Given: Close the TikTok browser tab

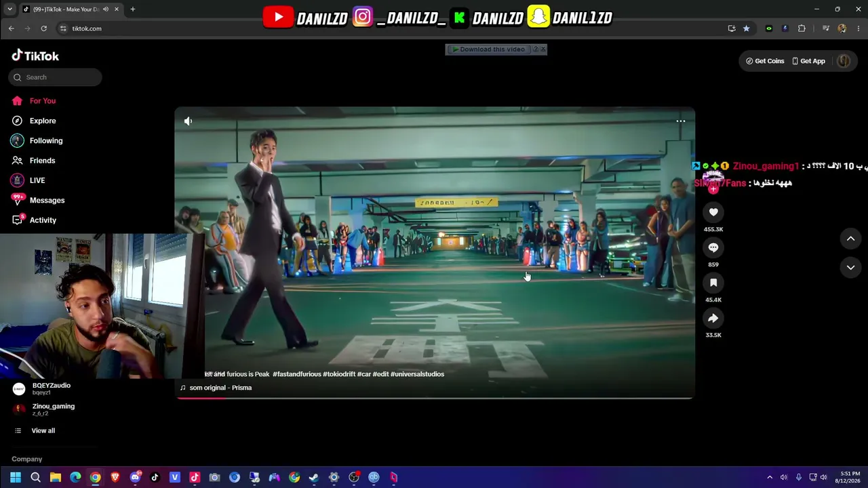Looking at the screenshot, I should (117, 9).
